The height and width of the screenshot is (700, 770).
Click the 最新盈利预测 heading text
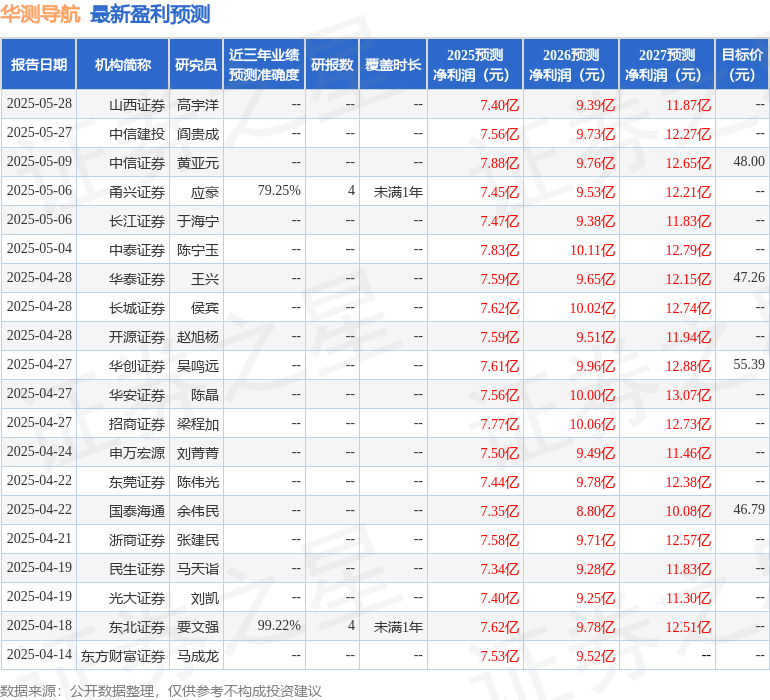coord(150,14)
